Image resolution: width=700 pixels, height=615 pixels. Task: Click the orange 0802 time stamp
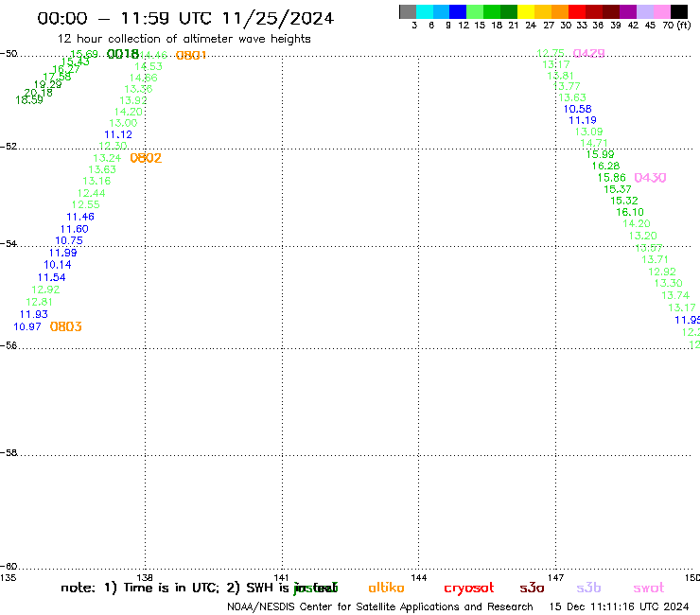(146, 158)
